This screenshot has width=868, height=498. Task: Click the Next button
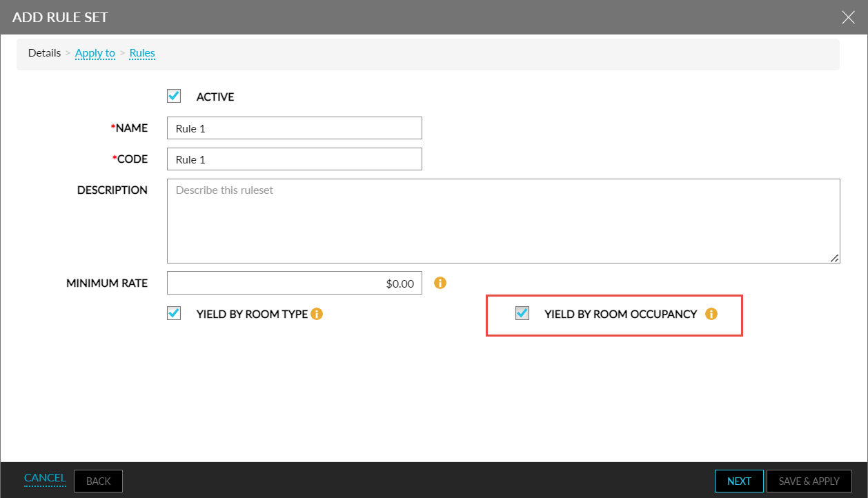(739, 481)
